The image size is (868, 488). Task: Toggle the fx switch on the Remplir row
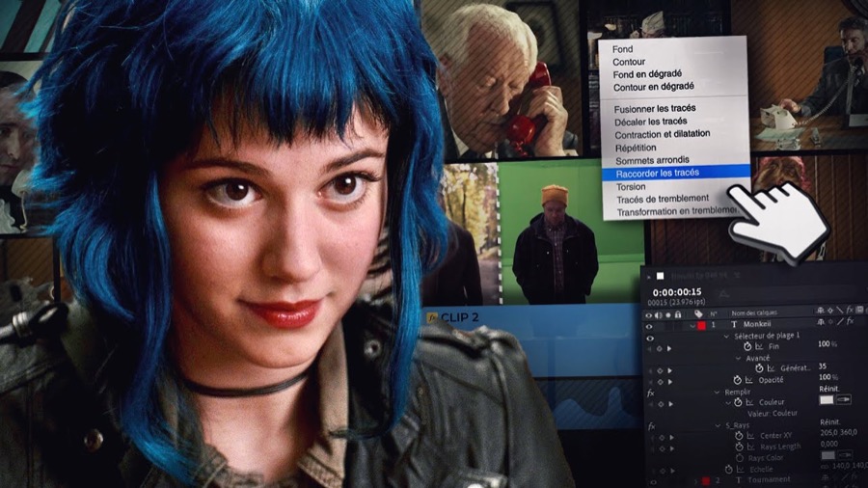651,393
